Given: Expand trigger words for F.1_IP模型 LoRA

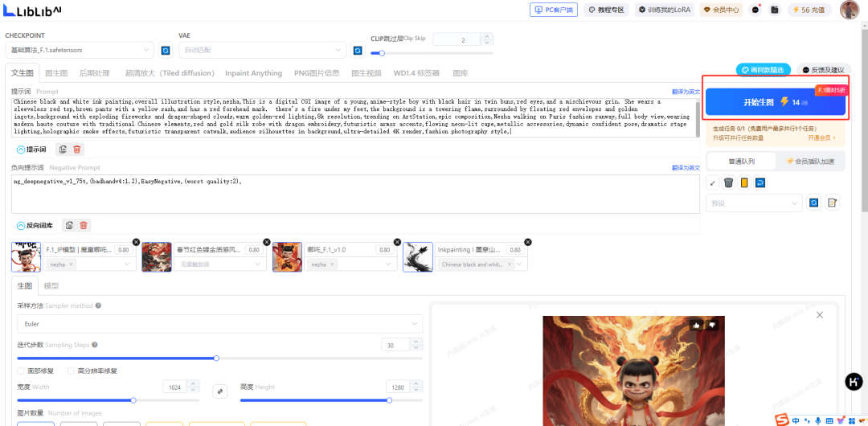Looking at the screenshot, I should click(128, 264).
